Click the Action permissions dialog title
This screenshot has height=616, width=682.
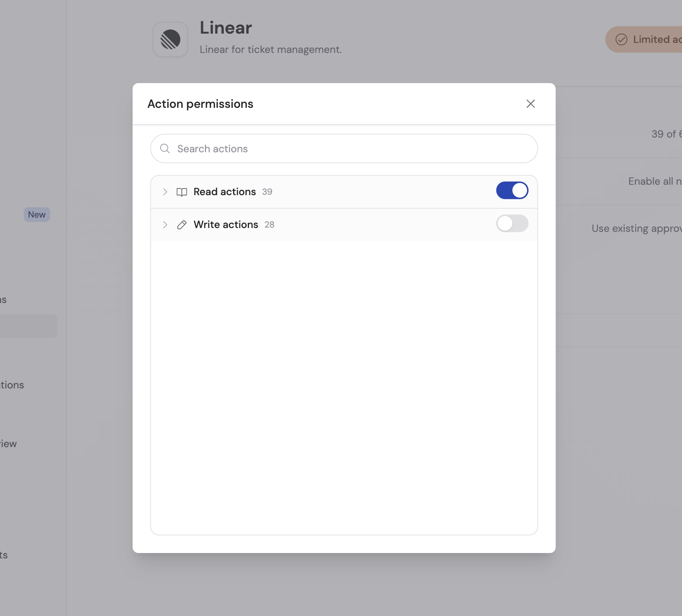pos(200,104)
